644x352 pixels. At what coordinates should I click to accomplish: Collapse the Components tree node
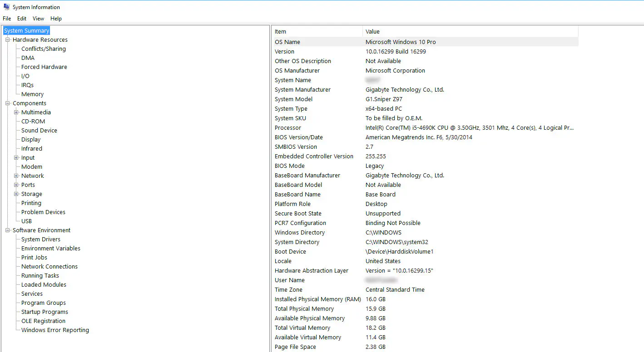click(8, 103)
